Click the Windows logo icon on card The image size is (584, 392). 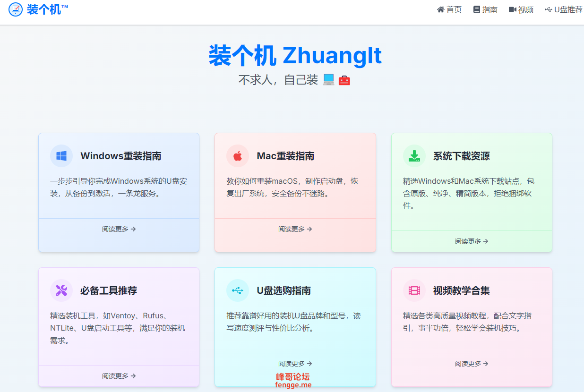point(61,156)
